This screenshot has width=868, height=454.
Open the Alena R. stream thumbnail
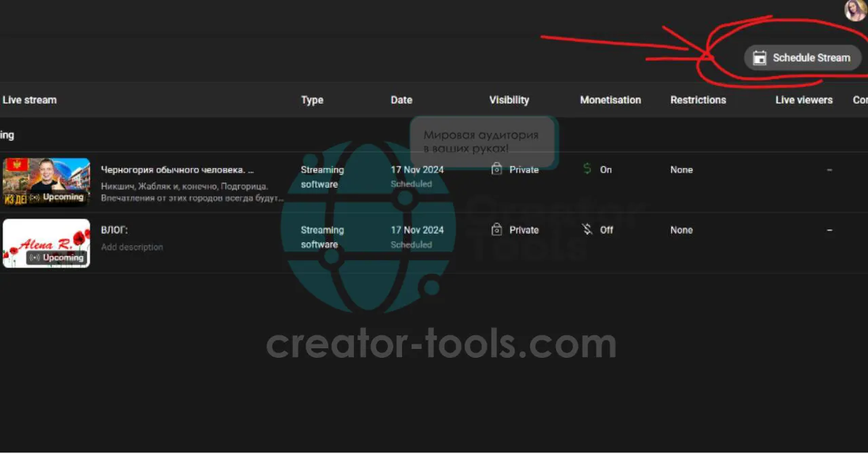[46, 243]
